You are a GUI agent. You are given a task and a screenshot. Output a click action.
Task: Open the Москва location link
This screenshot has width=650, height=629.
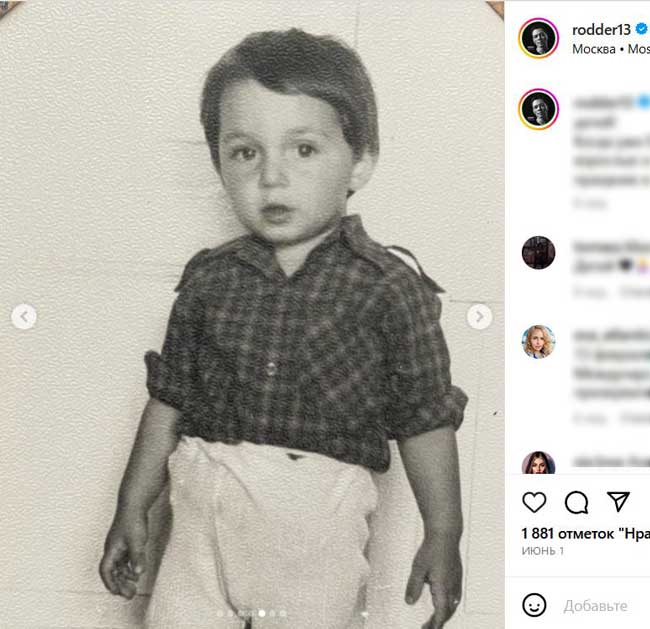tap(594, 48)
